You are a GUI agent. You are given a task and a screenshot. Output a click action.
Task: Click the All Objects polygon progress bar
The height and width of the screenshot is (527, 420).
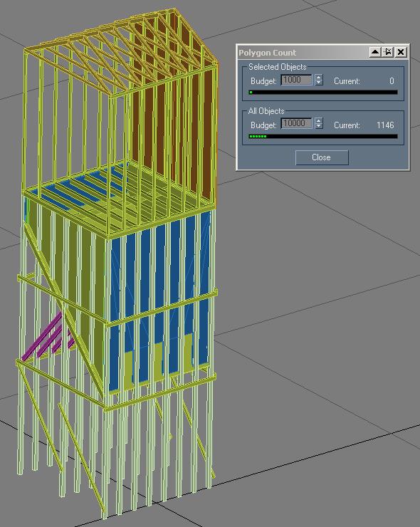(323, 136)
